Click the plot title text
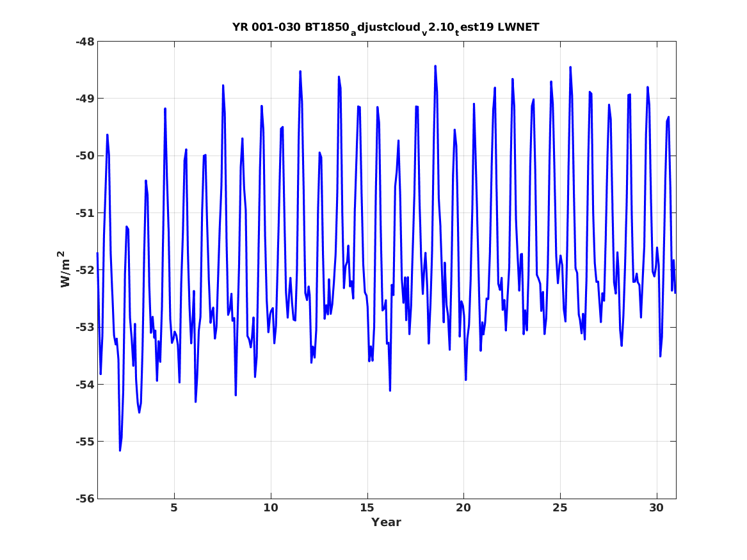Screen dimensions: 747x560 tap(386, 28)
